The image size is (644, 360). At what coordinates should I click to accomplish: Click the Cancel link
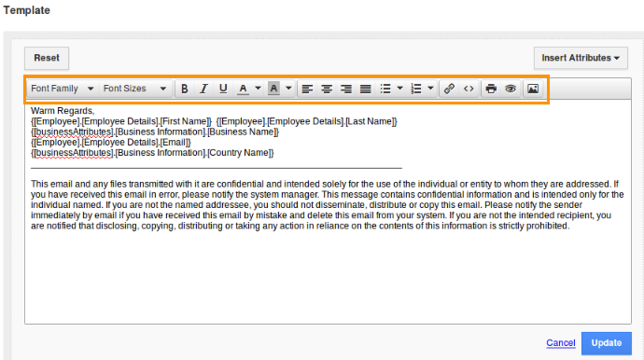[561, 343]
